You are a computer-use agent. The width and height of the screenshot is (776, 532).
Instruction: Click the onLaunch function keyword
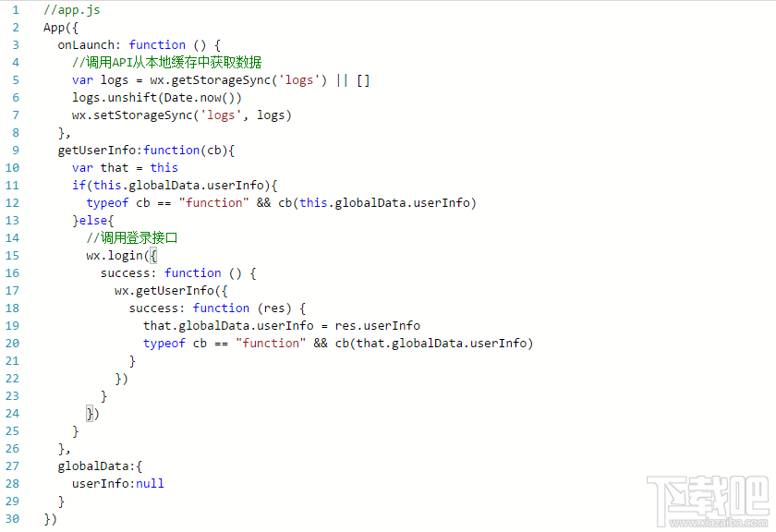tap(157, 45)
